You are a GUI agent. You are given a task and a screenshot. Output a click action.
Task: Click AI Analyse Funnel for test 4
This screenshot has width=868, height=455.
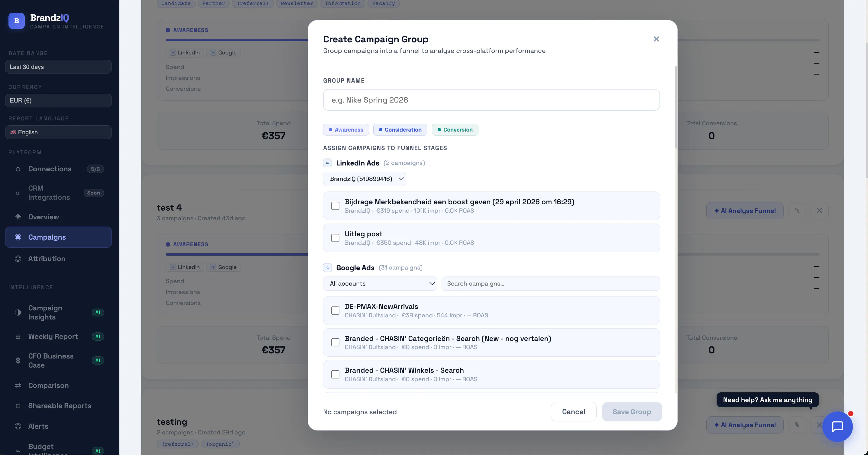pyautogui.click(x=745, y=211)
